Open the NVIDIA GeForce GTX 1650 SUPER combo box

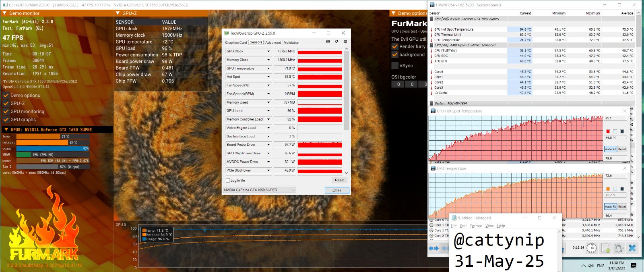tap(259, 190)
